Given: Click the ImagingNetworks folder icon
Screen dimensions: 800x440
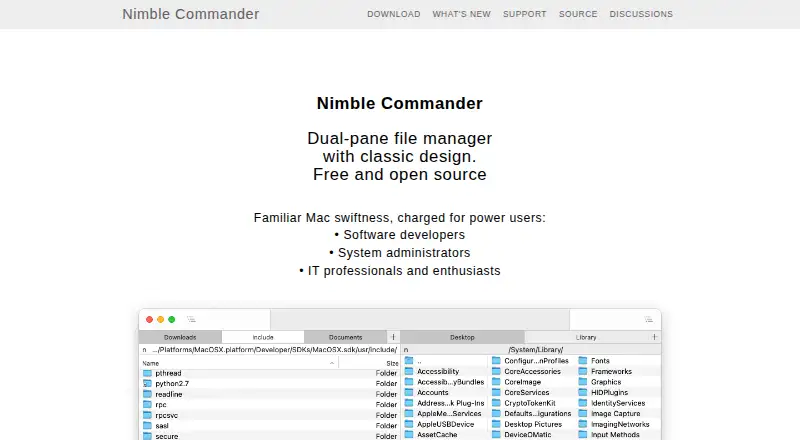Looking at the screenshot, I should point(583,424).
